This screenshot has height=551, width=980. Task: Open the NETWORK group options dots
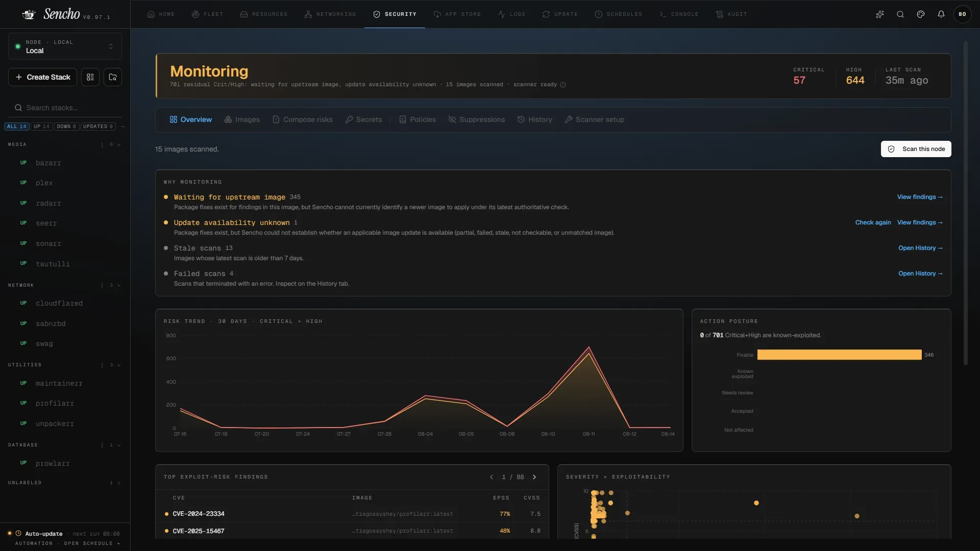coord(102,285)
